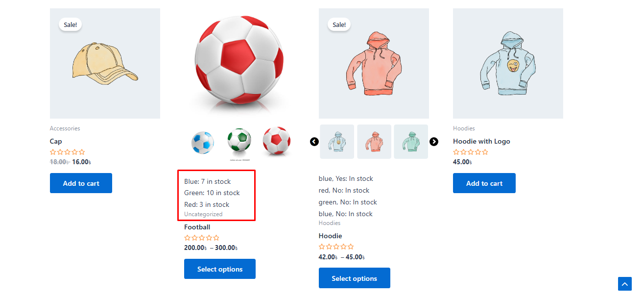Select the red football variation thumbnail
The height and width of the screenshot is (299, 644).
click(276, 142)
